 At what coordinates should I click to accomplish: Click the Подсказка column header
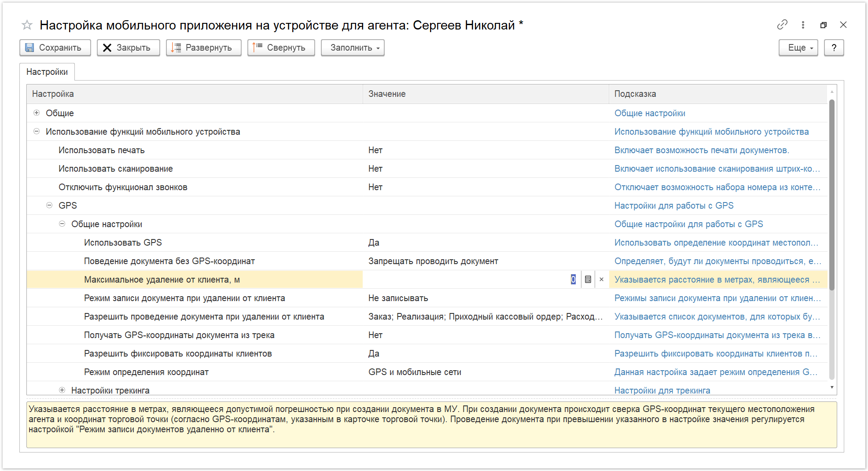click(x=718, y=94)
